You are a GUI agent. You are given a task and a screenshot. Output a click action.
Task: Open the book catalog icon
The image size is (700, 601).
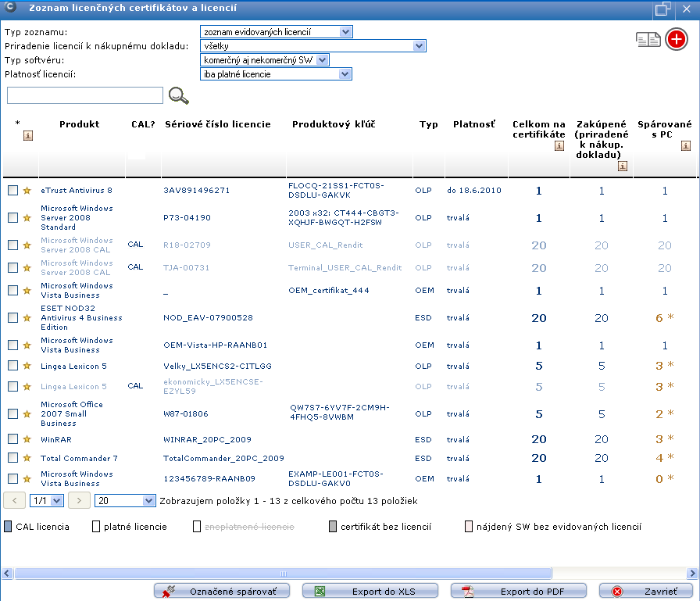[648, 40]
